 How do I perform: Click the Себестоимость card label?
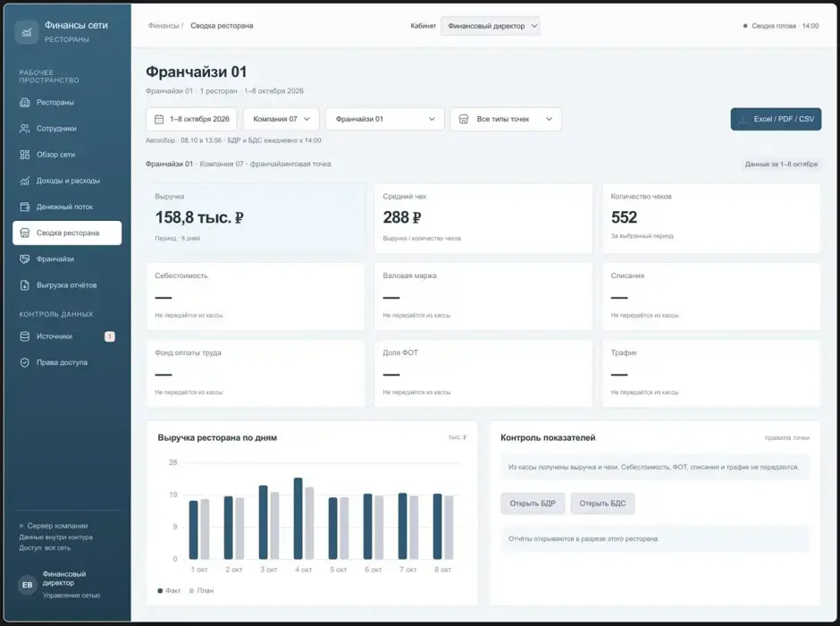click(x=181, y=275)
